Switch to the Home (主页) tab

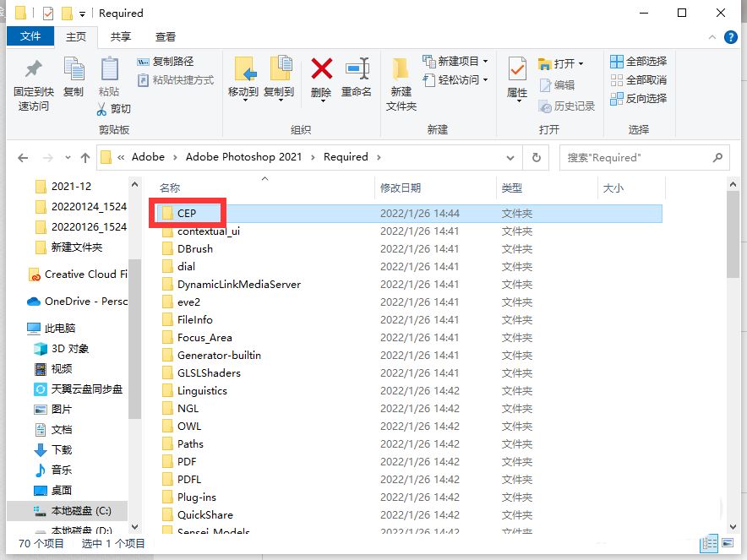pos(76,36)
